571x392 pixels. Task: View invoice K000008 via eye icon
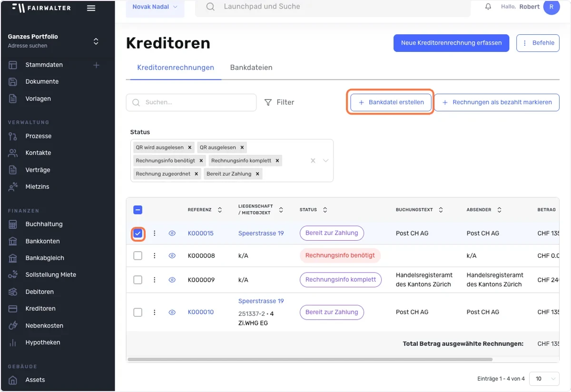[172, 255]
